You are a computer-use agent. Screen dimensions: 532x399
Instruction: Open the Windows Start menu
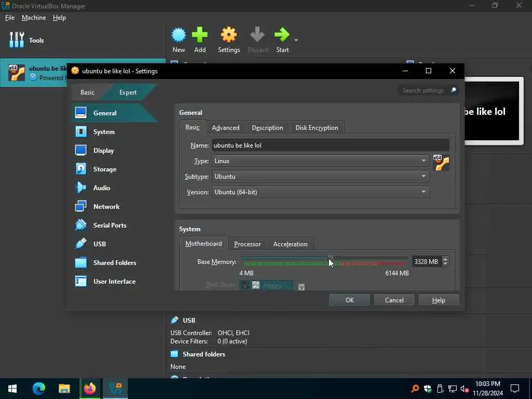click(x=12, y=389)
